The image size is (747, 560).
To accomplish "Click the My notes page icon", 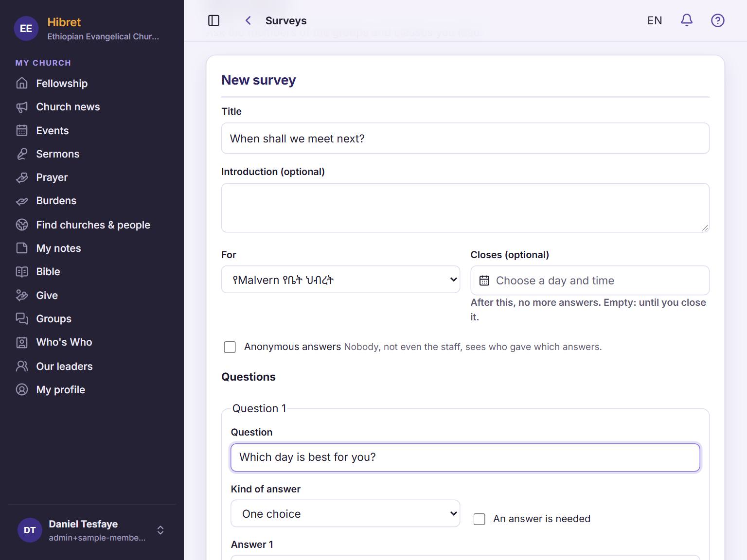I will point(22,248).
